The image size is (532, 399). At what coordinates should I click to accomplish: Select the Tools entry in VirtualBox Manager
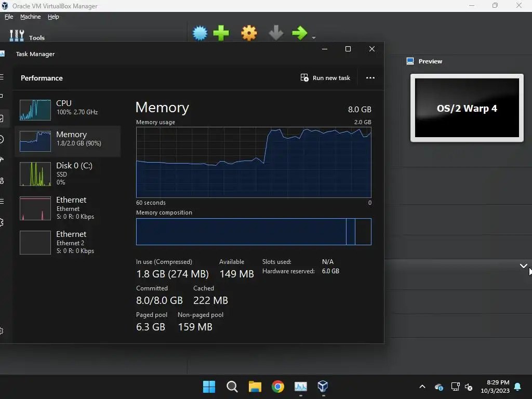pyautogui.click(x=27, y=36)
